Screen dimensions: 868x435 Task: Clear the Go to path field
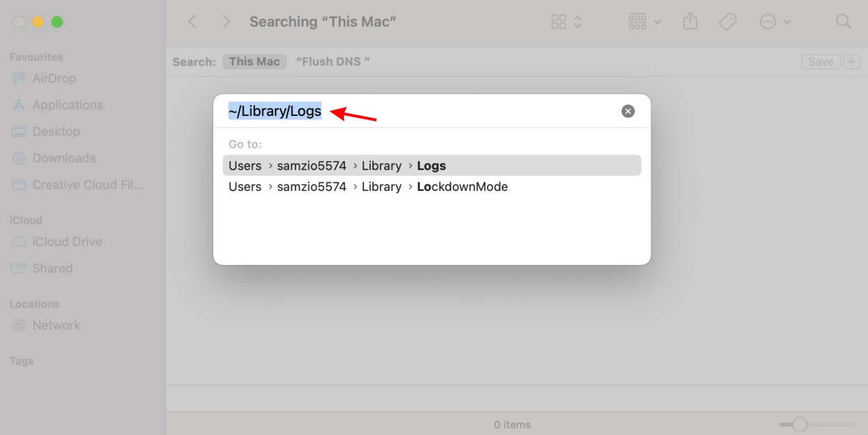pos(628,111)
